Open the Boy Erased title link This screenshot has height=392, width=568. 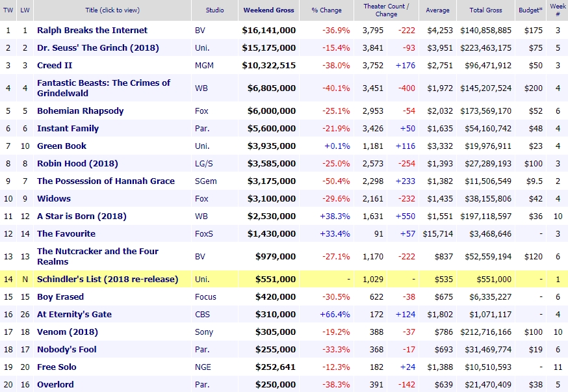tap(60, 296)
